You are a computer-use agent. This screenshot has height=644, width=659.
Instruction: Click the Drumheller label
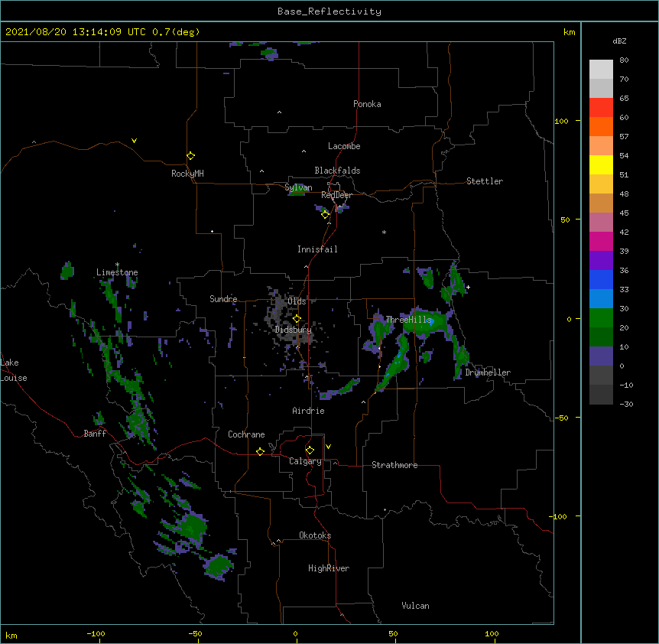click(488, 372)
